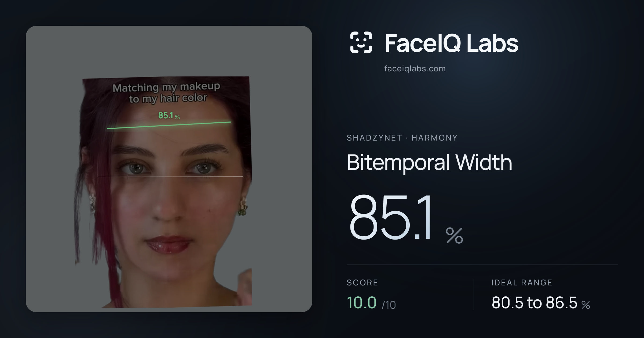Click the FaceIQ Labs face-scan logo icon

pyautogui.click(x=361, y=42)
